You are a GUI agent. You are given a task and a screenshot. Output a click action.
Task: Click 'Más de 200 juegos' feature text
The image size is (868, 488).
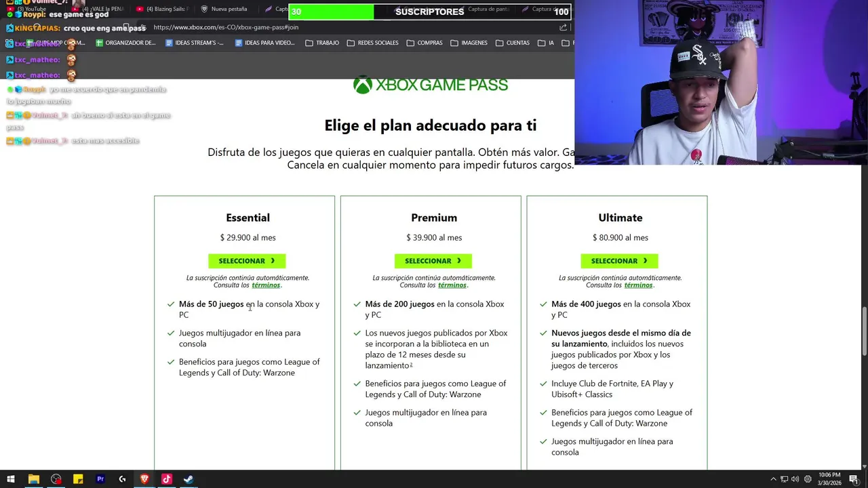coord(399,304)
